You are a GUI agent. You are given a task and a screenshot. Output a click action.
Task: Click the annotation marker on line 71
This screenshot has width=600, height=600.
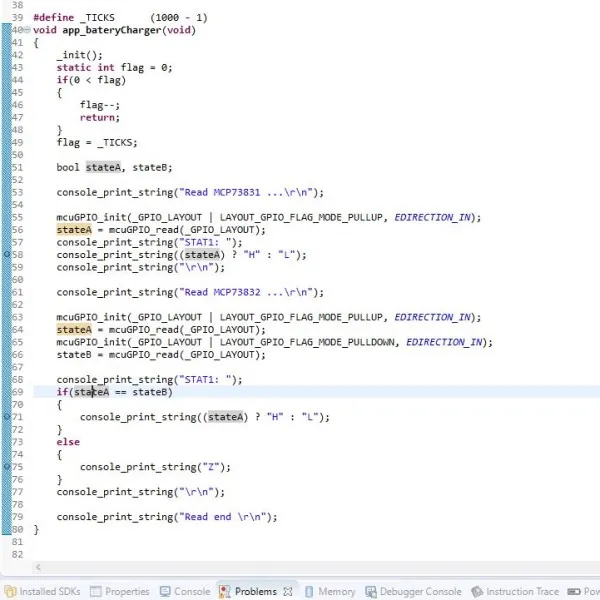pos(7,416)
